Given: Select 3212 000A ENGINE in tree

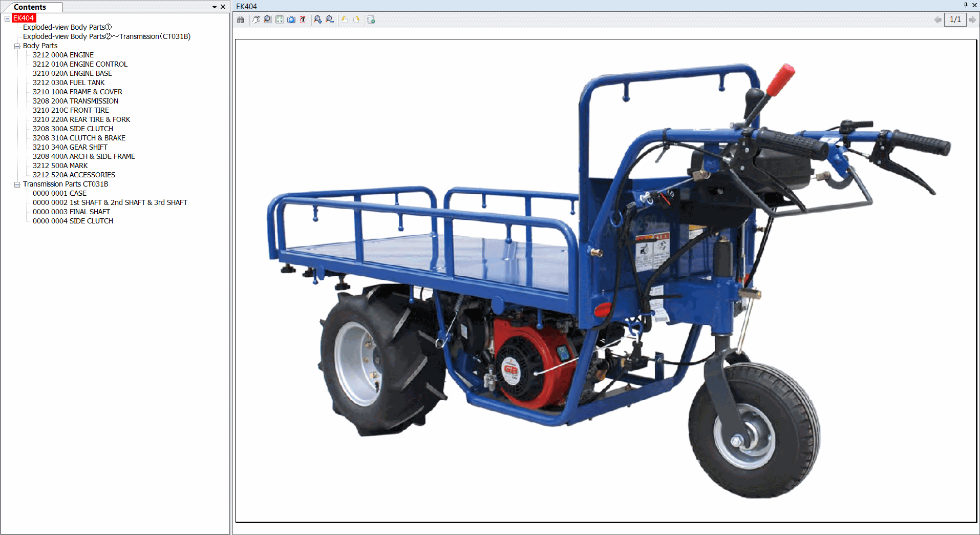Looking at the screenshot, I should pyautogui.click(x=63, y=55).
